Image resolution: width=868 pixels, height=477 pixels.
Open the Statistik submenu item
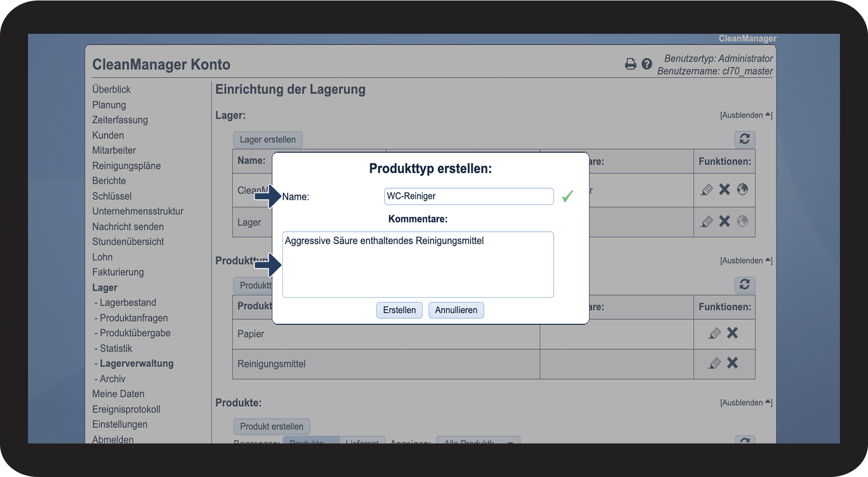[116, 348]
